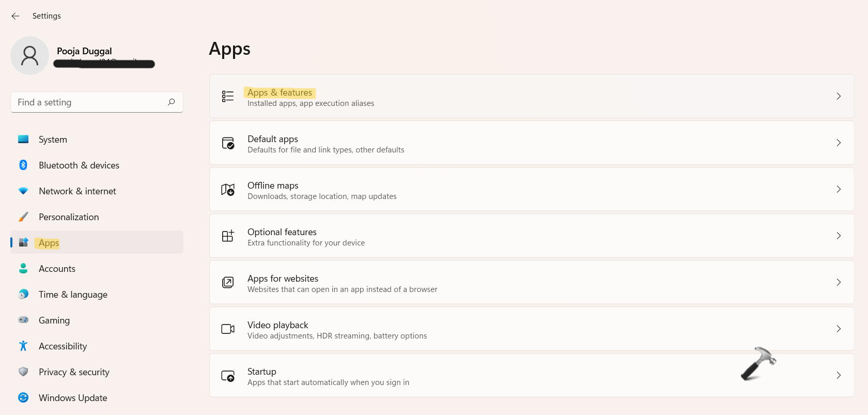Expand the Startup row chevron
Image resolution: width=868 pixels, height=415 pixels.
click(838, 375)
